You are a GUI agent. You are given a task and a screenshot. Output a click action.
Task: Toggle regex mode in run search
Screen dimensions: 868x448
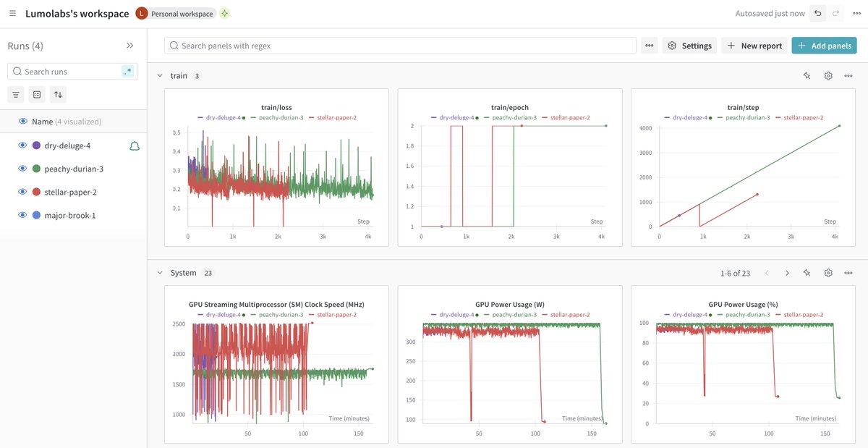[x=128, y=72]
